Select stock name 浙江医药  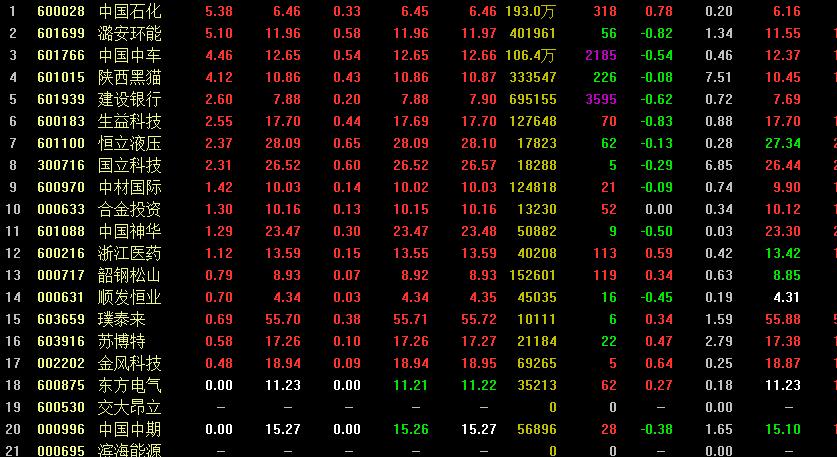point(129,253)
